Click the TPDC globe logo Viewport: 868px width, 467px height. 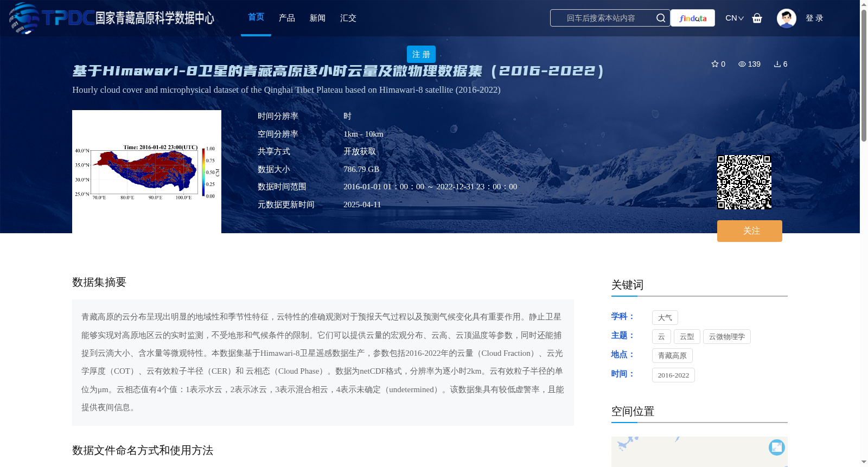point(24,18)
